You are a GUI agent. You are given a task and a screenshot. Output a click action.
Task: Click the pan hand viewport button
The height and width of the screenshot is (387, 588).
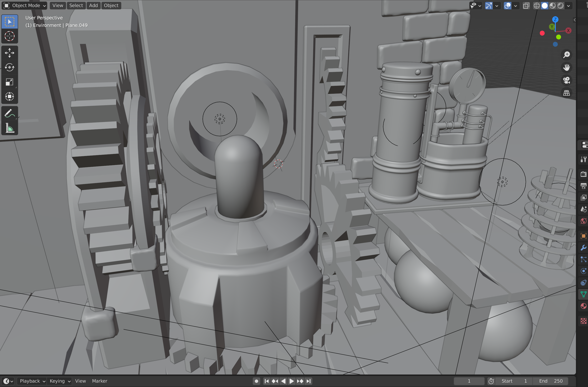coord(567,67)
